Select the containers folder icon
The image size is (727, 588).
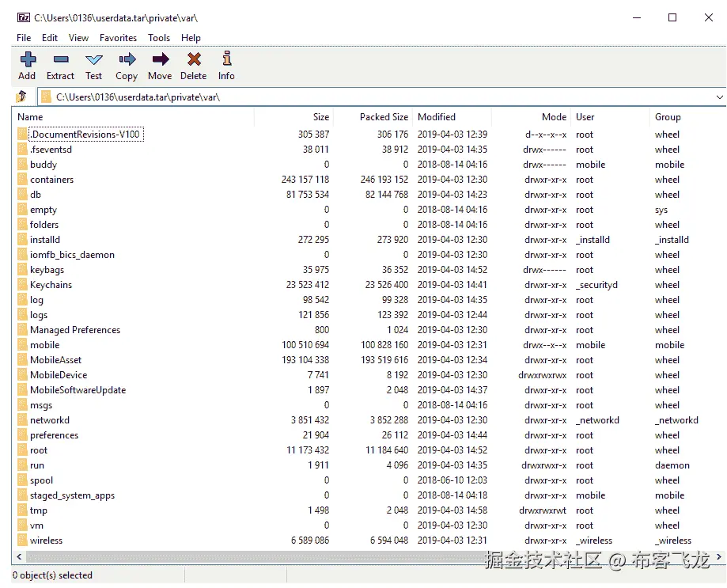[x=22, y=180]
